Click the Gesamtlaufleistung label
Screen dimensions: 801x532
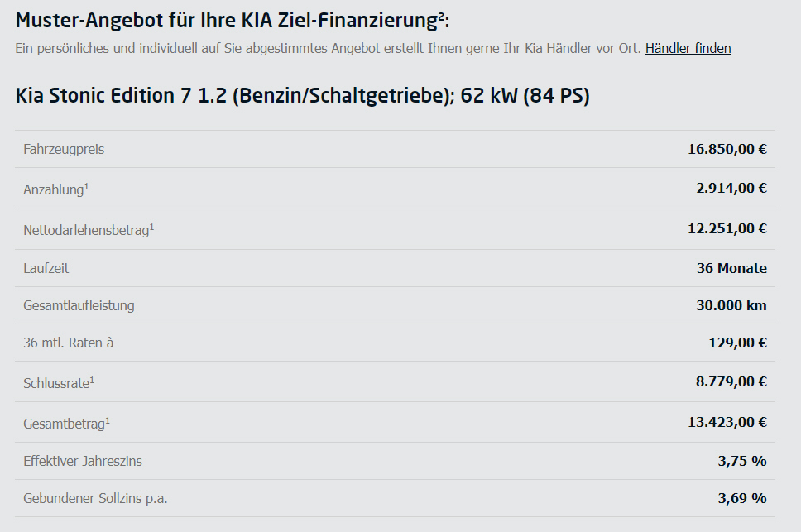tap(79, 305)
